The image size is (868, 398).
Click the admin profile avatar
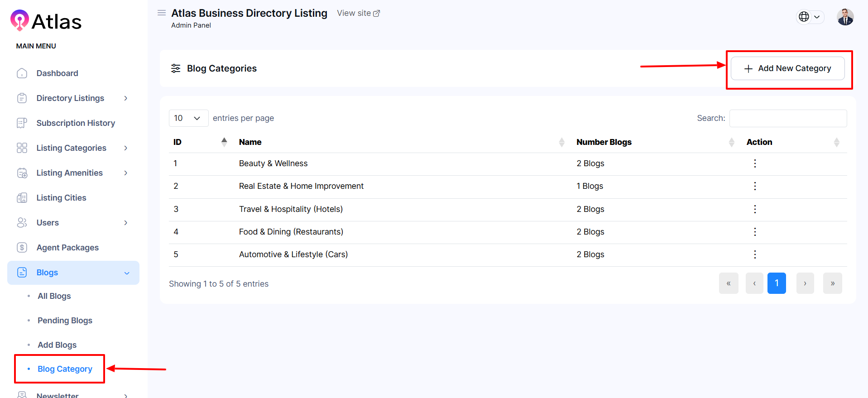click(x=845, y=17)
